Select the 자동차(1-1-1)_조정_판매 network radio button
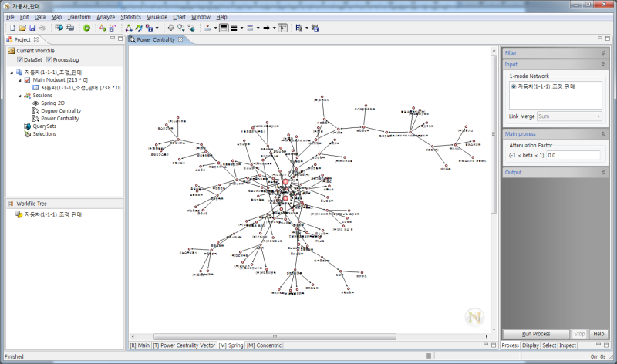The height and width of the screenshot is (364, 617). pos(514,86)
